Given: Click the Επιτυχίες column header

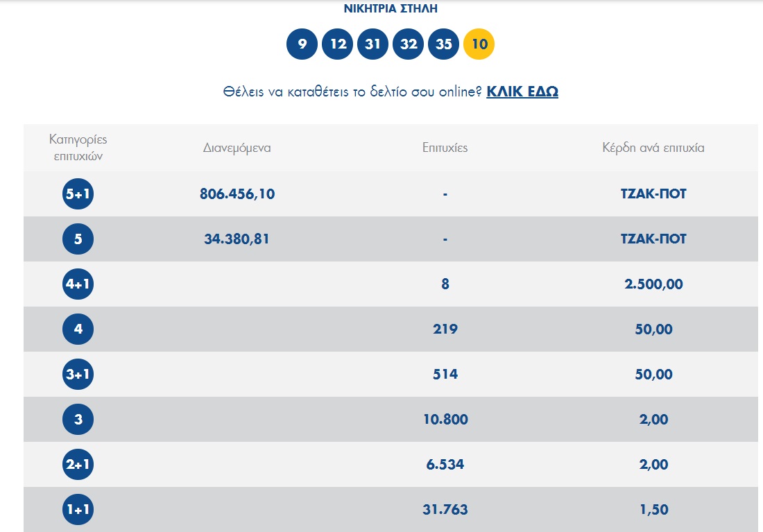Looking at the screenshot, I should (x=445, y=148).
